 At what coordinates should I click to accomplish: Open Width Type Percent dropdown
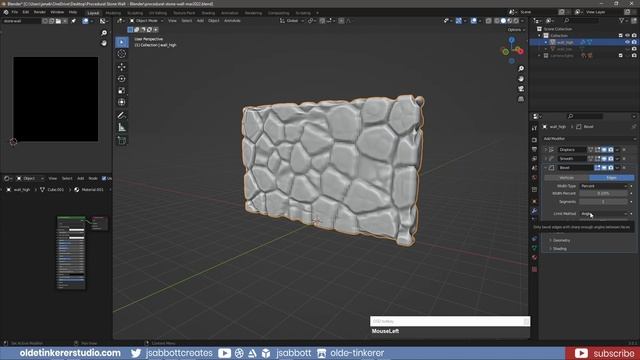(603, 186)
